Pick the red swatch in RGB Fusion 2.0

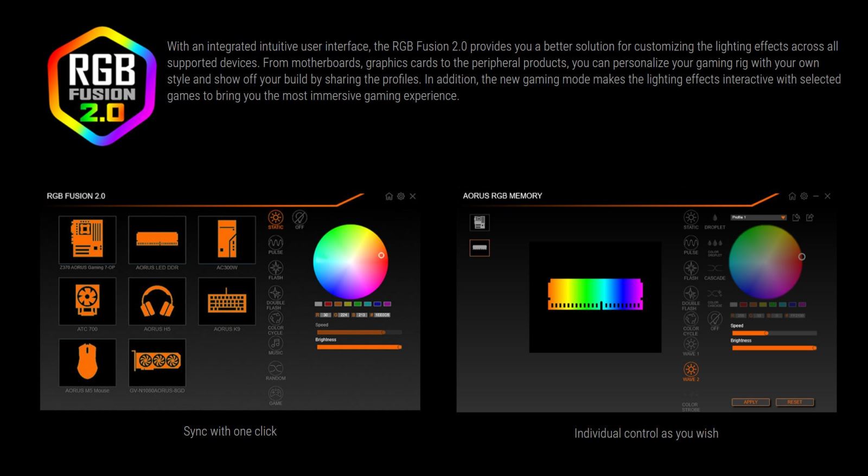coord(328,304)
